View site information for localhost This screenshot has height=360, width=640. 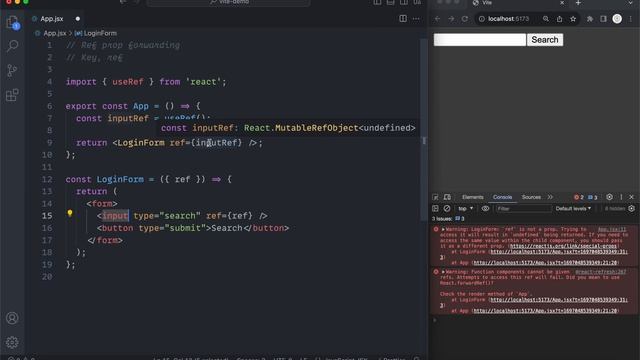pyautogui.click(x=482, y=19)
